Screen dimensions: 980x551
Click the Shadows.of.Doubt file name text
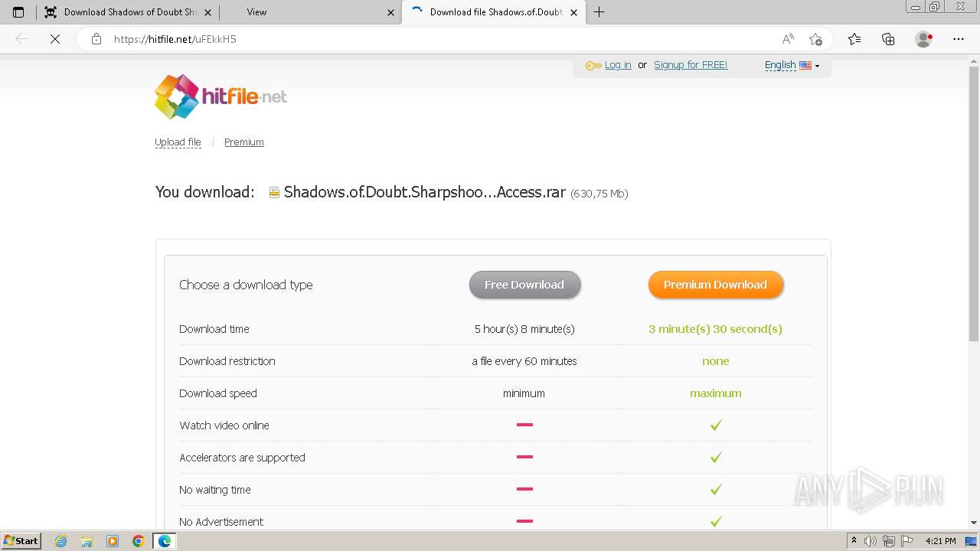coord(424,192)
